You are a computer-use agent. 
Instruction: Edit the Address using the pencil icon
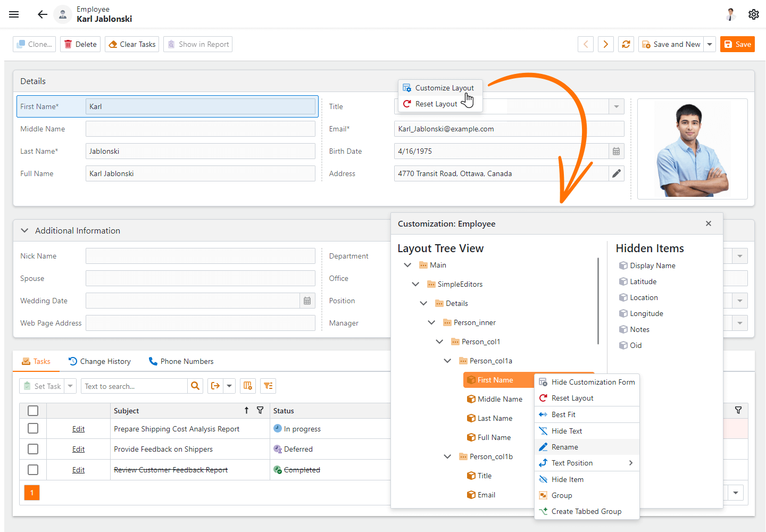pos(616,173)
